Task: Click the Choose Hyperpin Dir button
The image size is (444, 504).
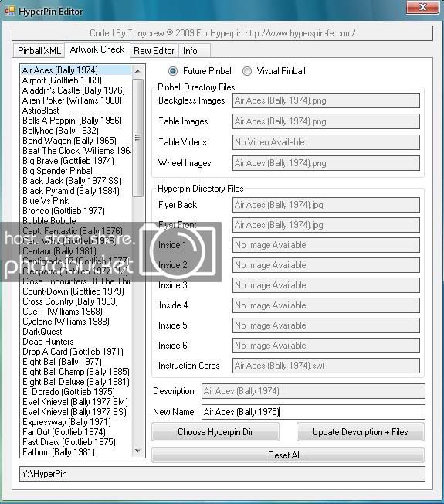Action: click(215, 432)
